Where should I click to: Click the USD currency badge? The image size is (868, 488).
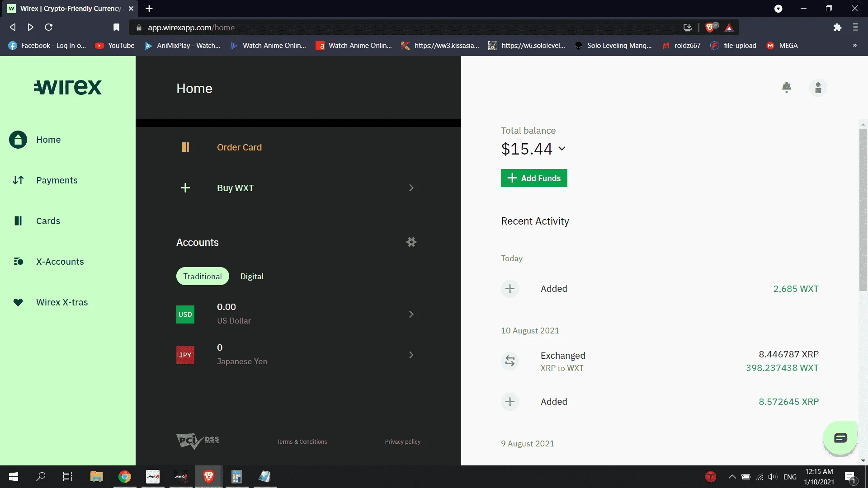tap(185, 314)
